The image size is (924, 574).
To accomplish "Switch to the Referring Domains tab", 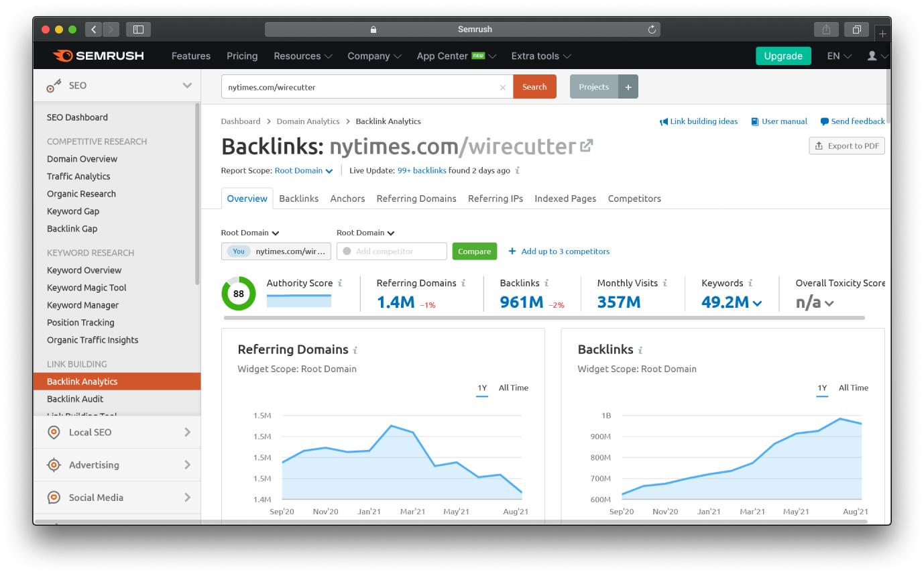I will point(416,198).
